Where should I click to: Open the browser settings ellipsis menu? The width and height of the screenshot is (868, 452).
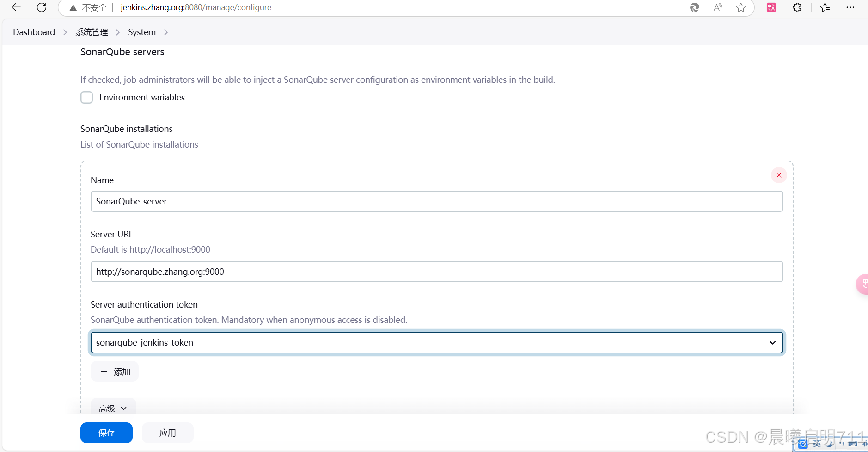tap(850, 7)
